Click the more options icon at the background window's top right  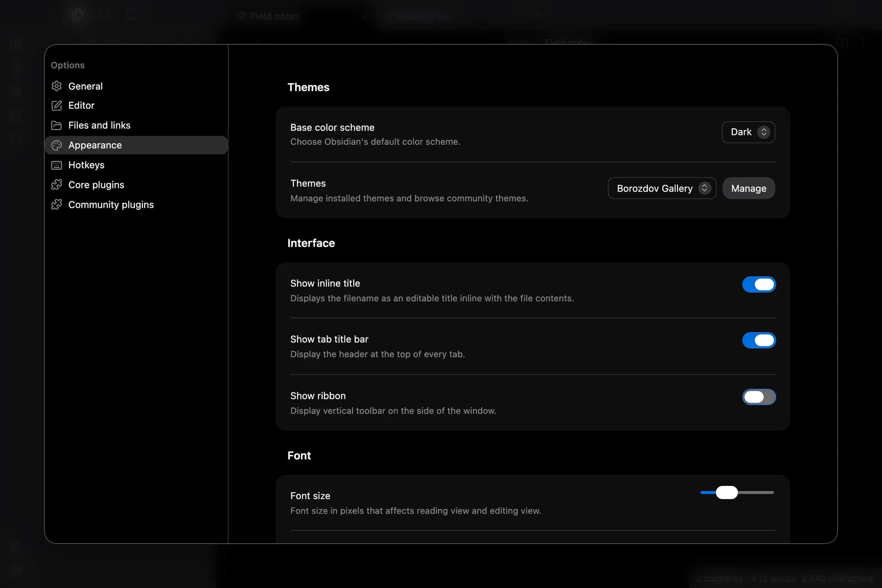[863, 43]
